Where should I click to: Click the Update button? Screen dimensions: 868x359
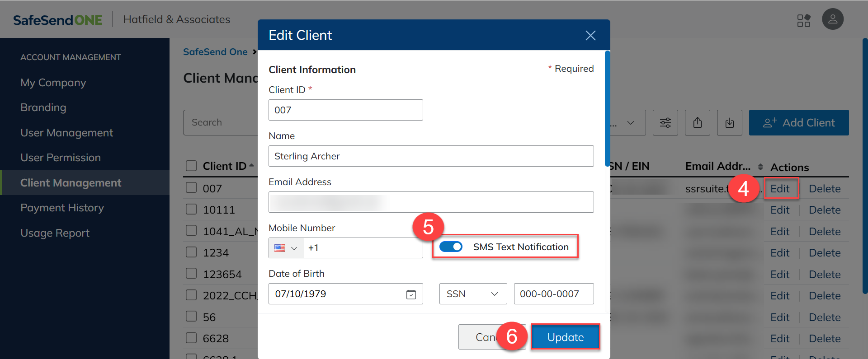pyautogui.click(x=565, y=337)
